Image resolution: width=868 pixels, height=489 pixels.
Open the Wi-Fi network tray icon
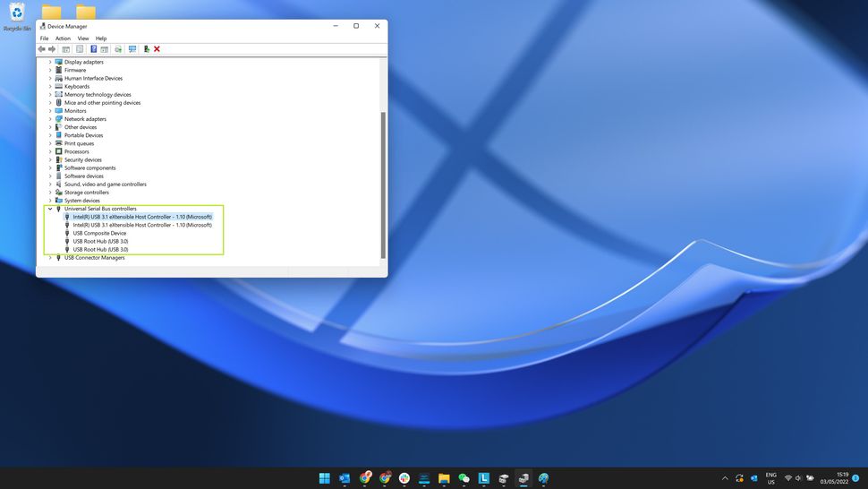click(x=787, y=478)
